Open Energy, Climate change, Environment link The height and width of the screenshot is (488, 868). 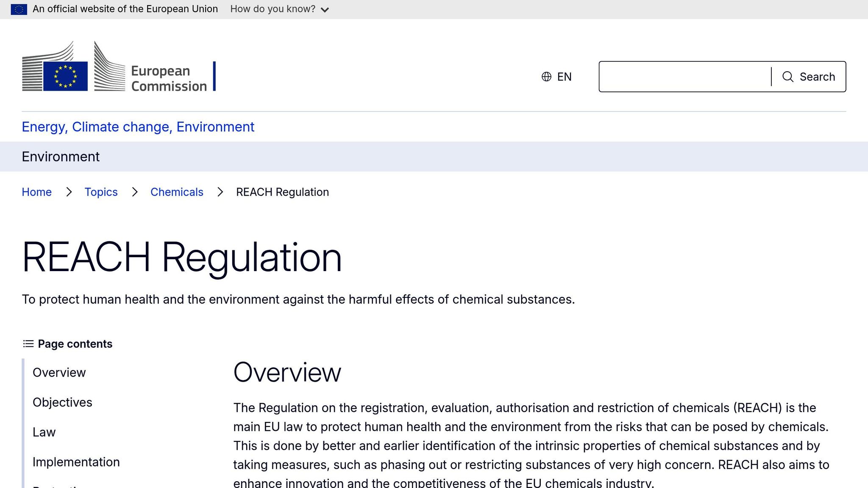(138, 127)
